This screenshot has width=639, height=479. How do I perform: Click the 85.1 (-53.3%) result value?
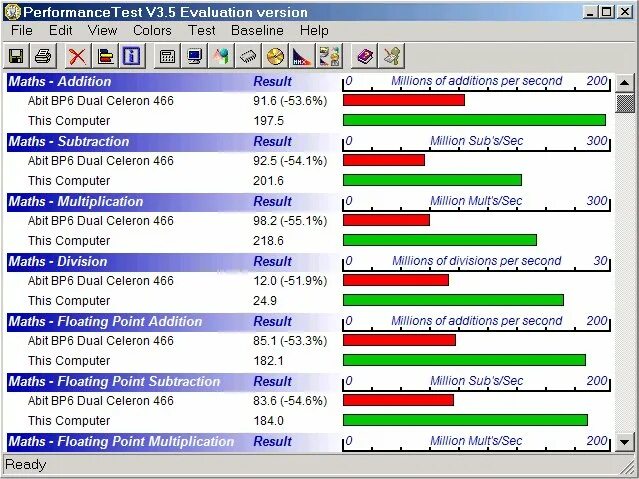[x=290, y=340]
